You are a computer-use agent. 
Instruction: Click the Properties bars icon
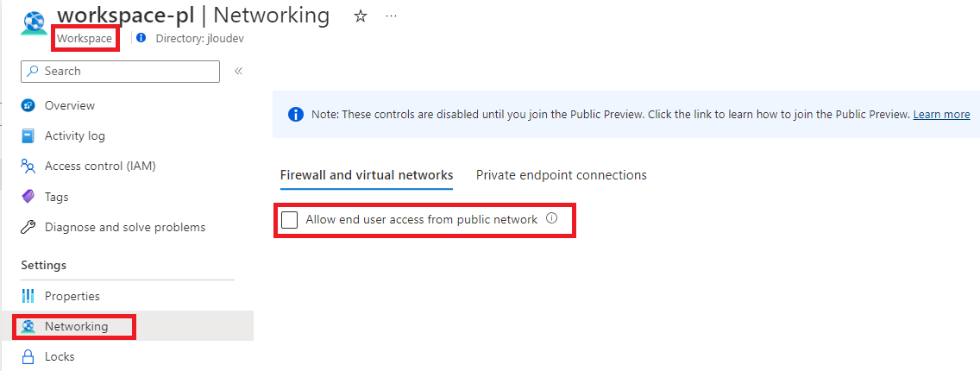[28, 296]
